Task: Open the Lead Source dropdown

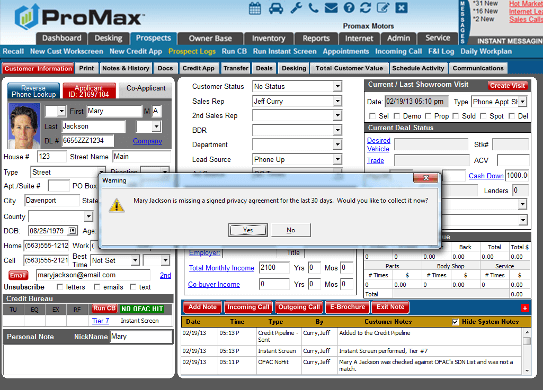Action: point(337,159)
